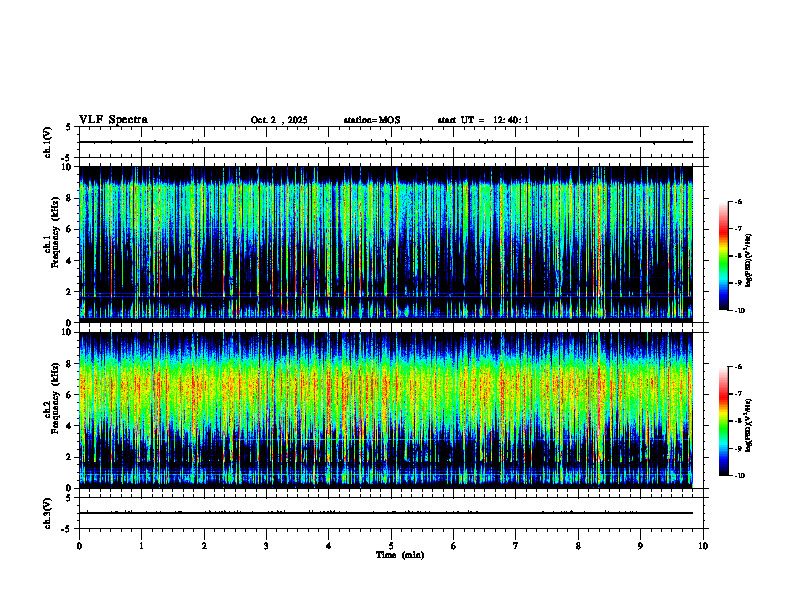
Task: Click the "Time (min)" axis title
Action: [x=400, y=555]
